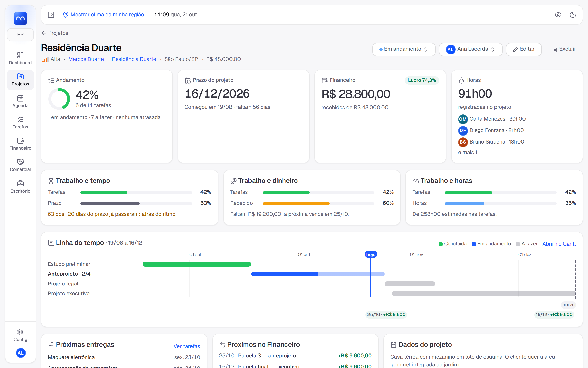Click the 42% progress ring
This screenshot has height=368, width=588.
tap(59, 99)
